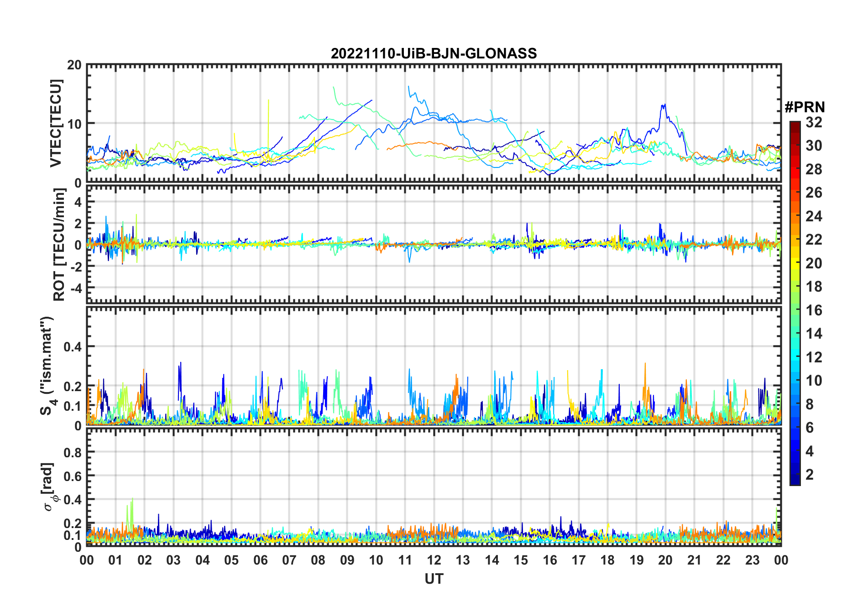Click the VTEC axis tick label 20
This screenshot has width=868, height=607.
pyautogui.click(x=74, y=65)
